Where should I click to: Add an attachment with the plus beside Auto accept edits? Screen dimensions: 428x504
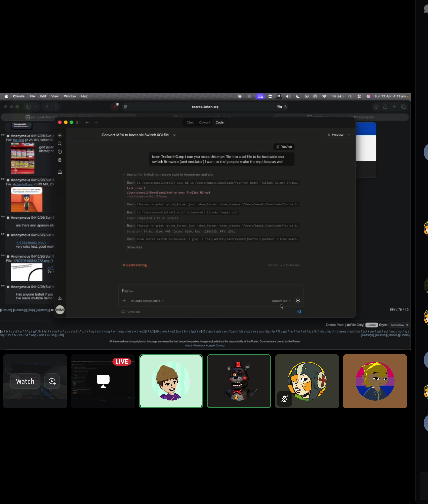click(x=124, y=301)
